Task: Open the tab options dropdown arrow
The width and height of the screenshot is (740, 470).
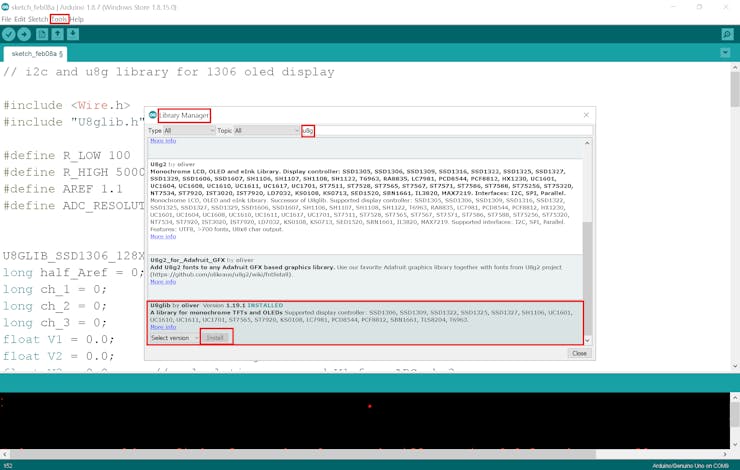Action: click(x=725, y=53)
